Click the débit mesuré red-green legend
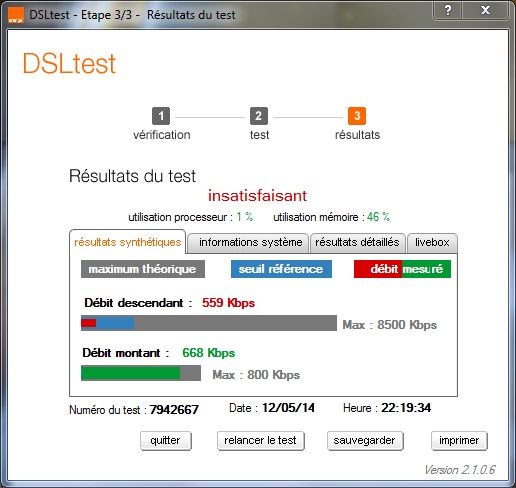The height and width of the screenshot is (488, 516). coord(402,269)
